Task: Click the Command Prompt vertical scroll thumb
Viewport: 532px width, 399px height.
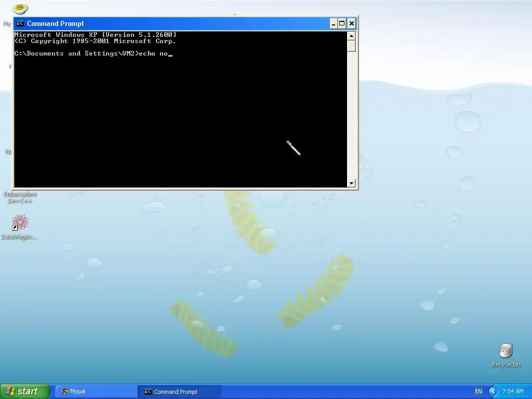Action: (x=351, y=46)
